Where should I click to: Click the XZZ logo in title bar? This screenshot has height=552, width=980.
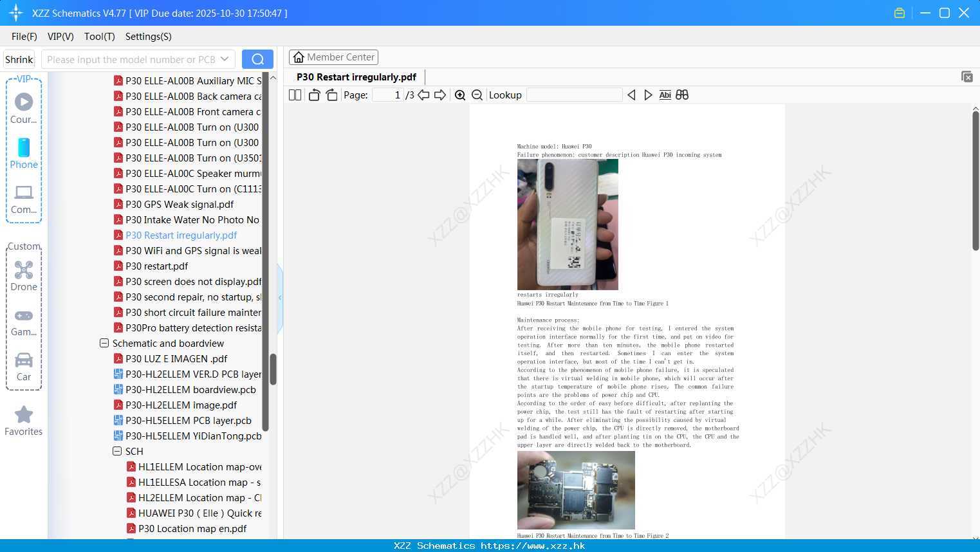click(16, 13)
